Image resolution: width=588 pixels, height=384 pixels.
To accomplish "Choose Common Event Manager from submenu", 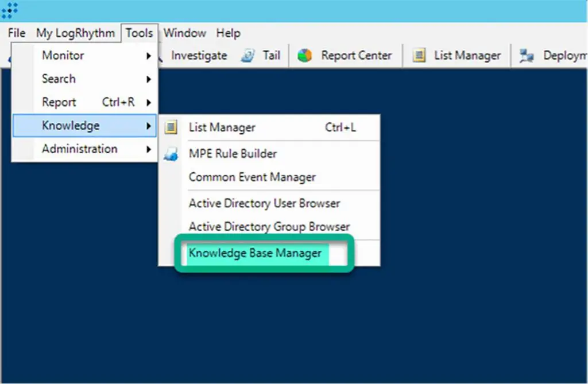I will pyautogui.click(x=252, y=177).
